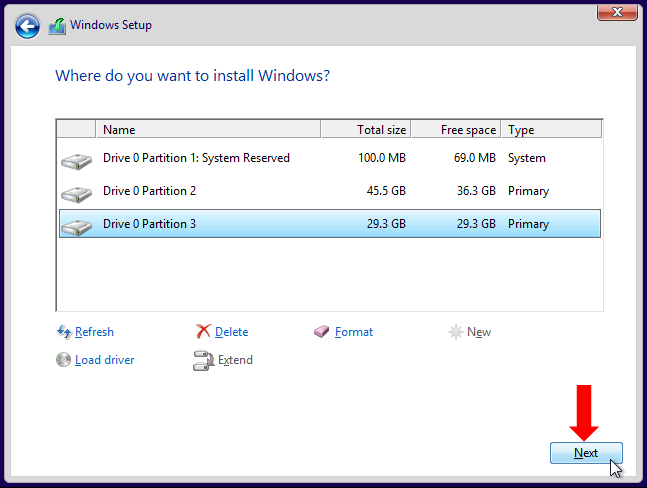Click the System type cell

click(x=527, y=158)
